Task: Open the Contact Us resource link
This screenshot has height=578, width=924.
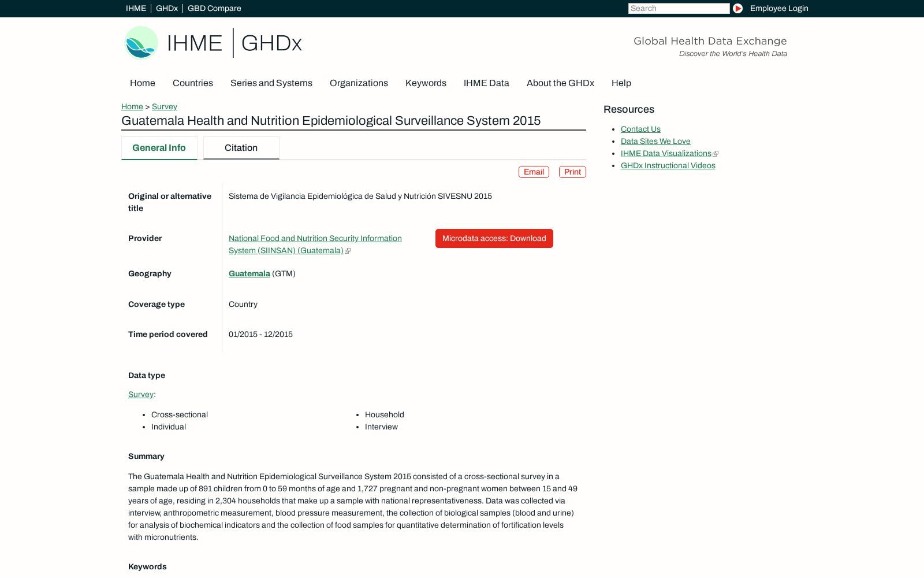Action: pos(640,129)
